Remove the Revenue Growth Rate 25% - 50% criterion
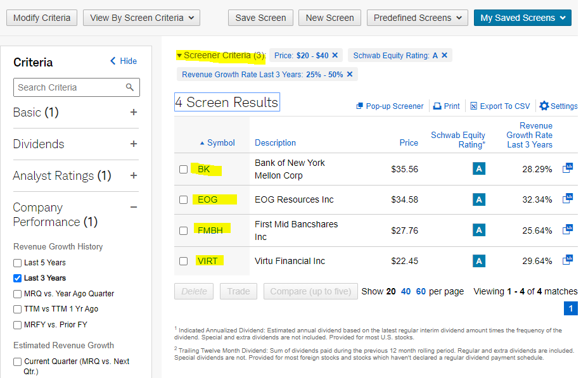 point(350,74)
